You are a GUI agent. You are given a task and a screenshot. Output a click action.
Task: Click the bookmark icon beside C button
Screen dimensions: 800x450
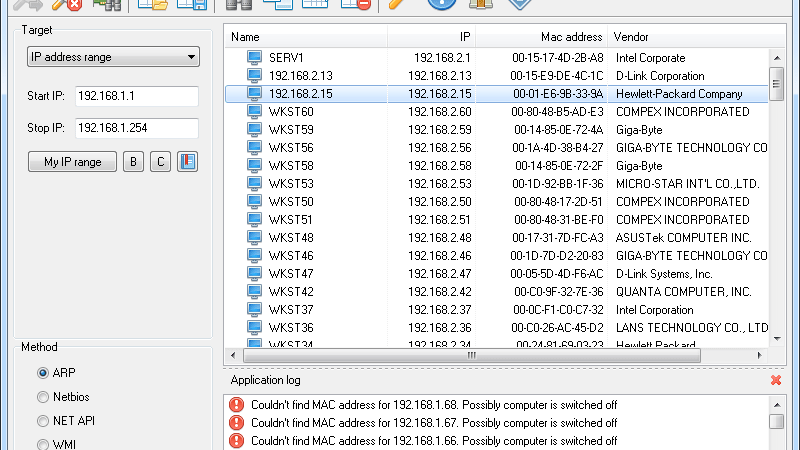click(x=187, y=162)
